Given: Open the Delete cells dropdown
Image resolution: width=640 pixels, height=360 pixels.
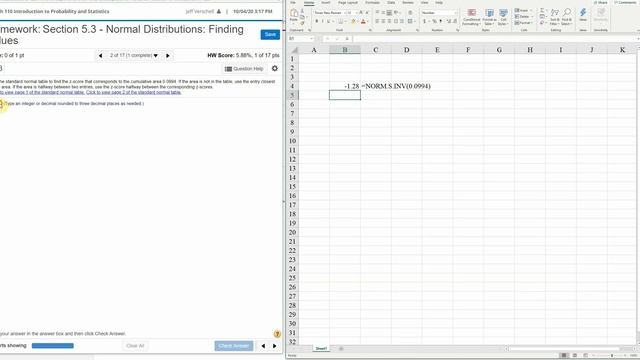Looking at the screenshot, I should (523, 16).
